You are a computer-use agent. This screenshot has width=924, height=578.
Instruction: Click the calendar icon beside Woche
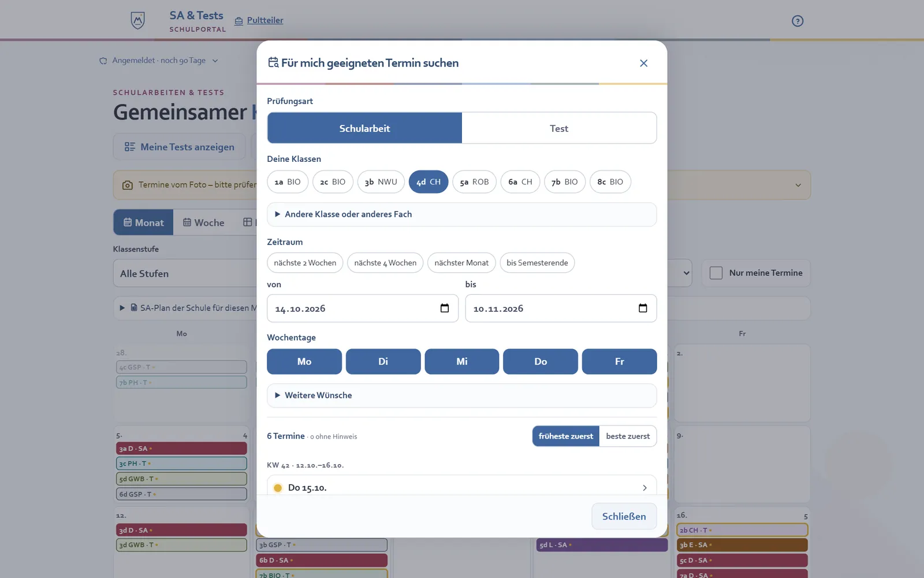187,223
